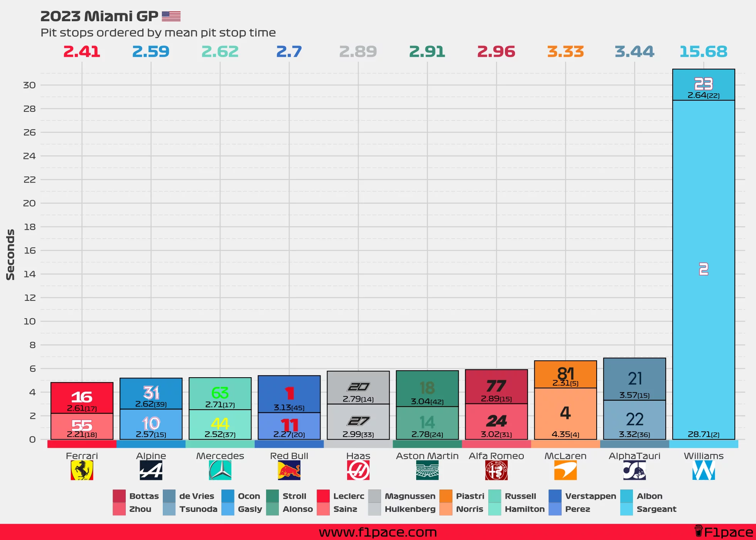The width and height of the screenshot is (756, 540).
Task: Select the Russell legend color swatch
Action: pyautogui.click(x=494, y=496)
